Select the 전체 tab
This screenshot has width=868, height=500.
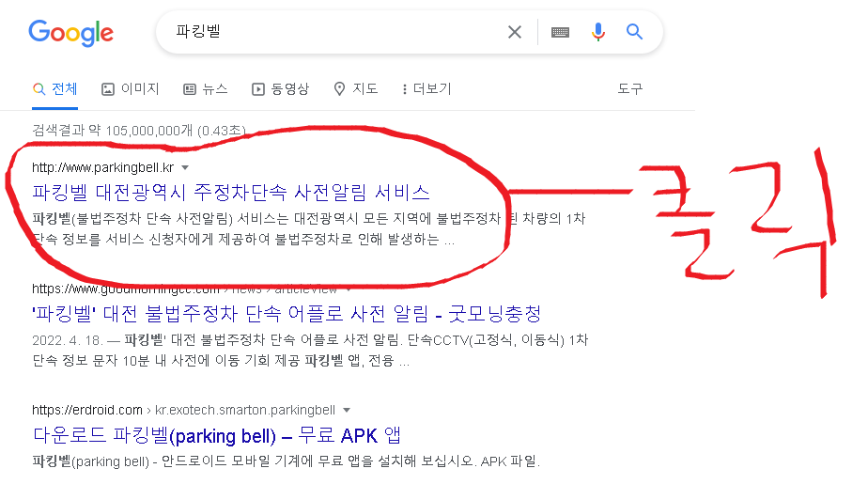54,88
